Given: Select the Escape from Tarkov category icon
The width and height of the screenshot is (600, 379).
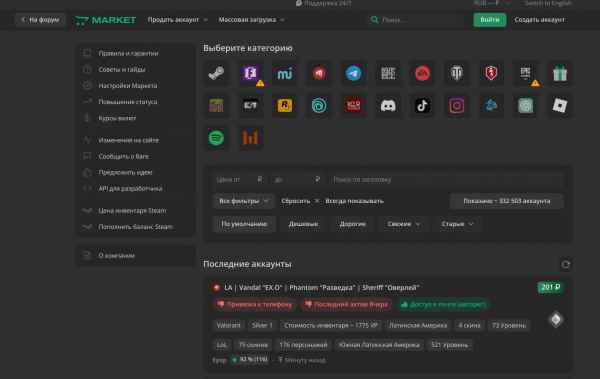Looking at the screenshot, I should (250, 105).
